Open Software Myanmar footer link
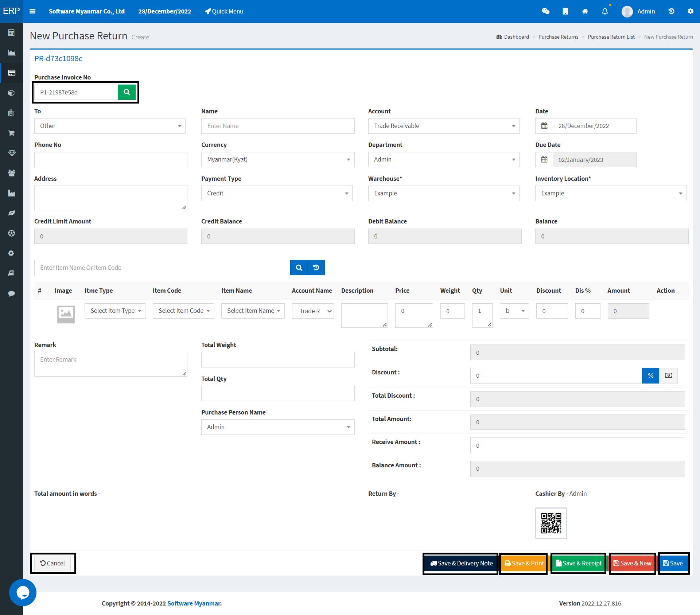Viewport: 700px width, 615px height. pyautogui.click(x=194, y=603)
